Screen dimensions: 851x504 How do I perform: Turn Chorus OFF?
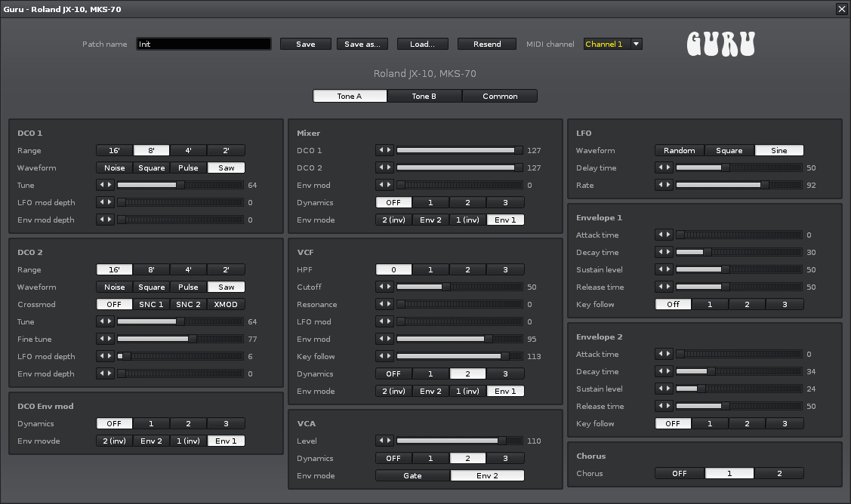point(680,474)
